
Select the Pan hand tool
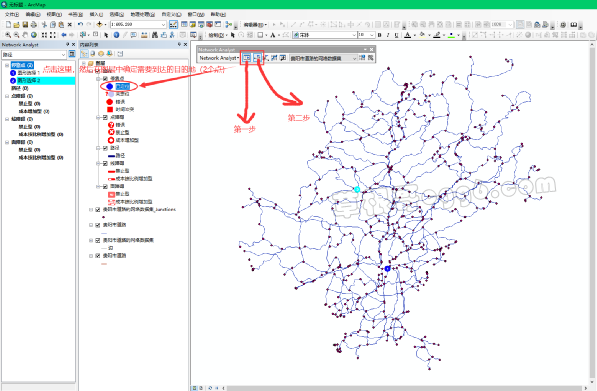25,35
